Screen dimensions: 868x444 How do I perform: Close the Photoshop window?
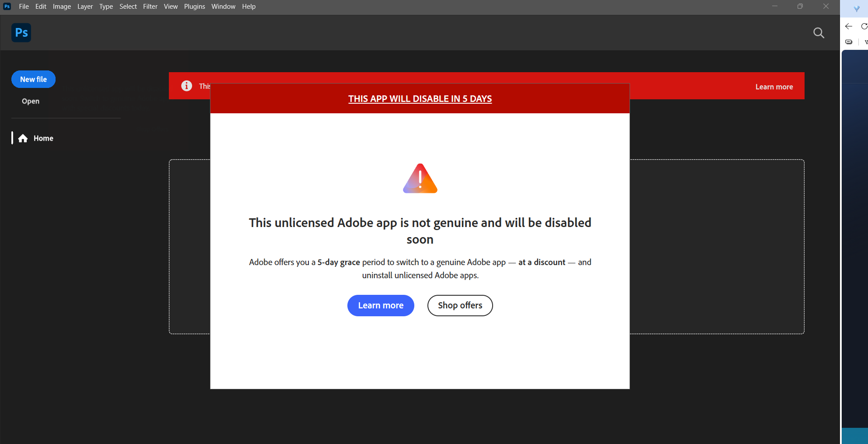click(826, 6)
